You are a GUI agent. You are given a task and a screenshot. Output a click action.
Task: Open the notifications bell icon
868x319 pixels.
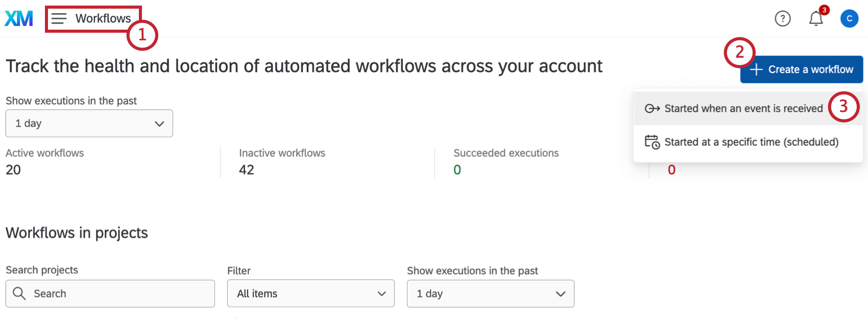(816, 19)
